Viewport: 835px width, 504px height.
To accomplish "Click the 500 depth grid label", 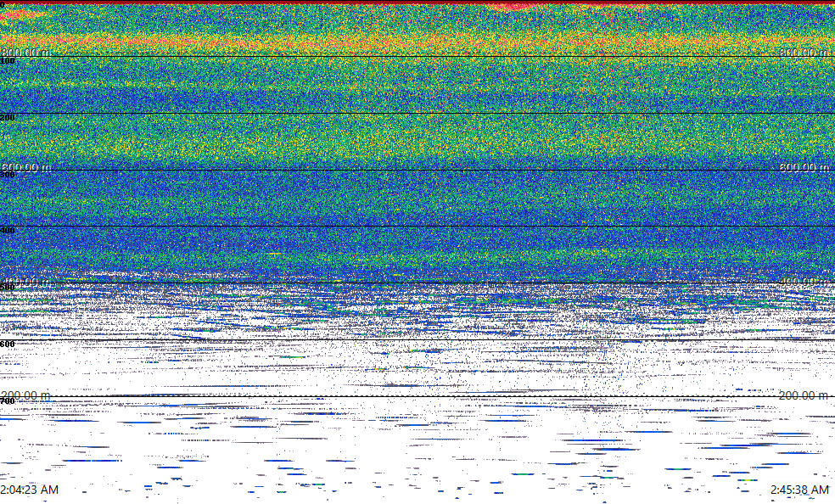I will 8,288.
